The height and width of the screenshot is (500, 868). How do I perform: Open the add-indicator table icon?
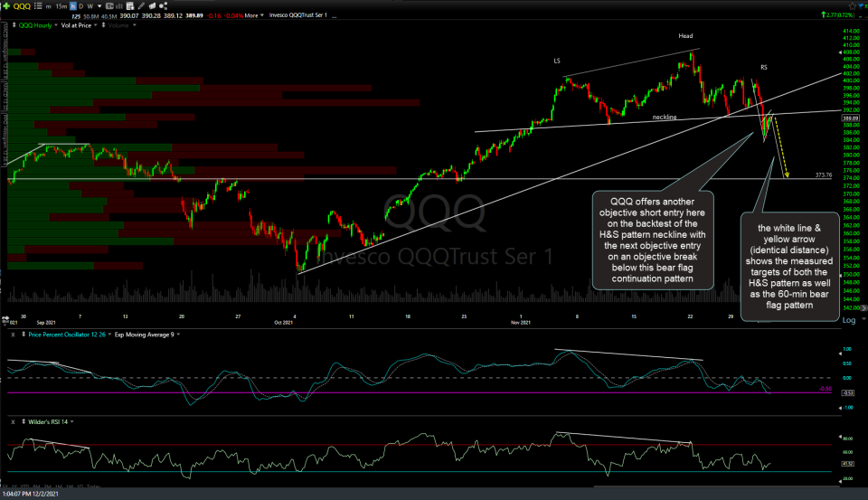130,6
